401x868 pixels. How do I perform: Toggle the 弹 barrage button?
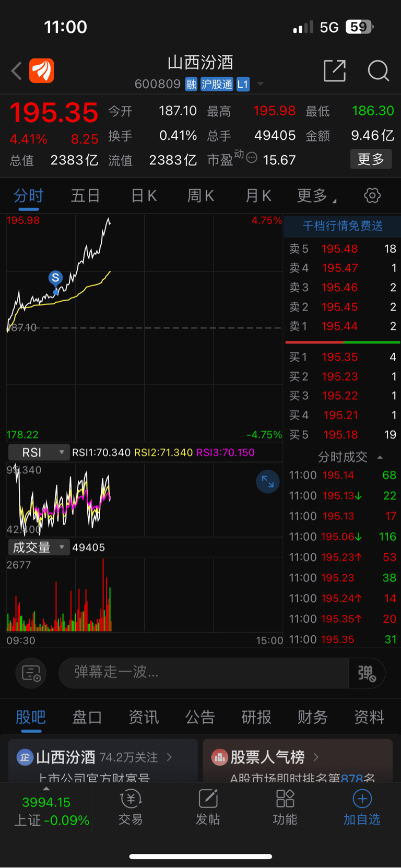367,673
